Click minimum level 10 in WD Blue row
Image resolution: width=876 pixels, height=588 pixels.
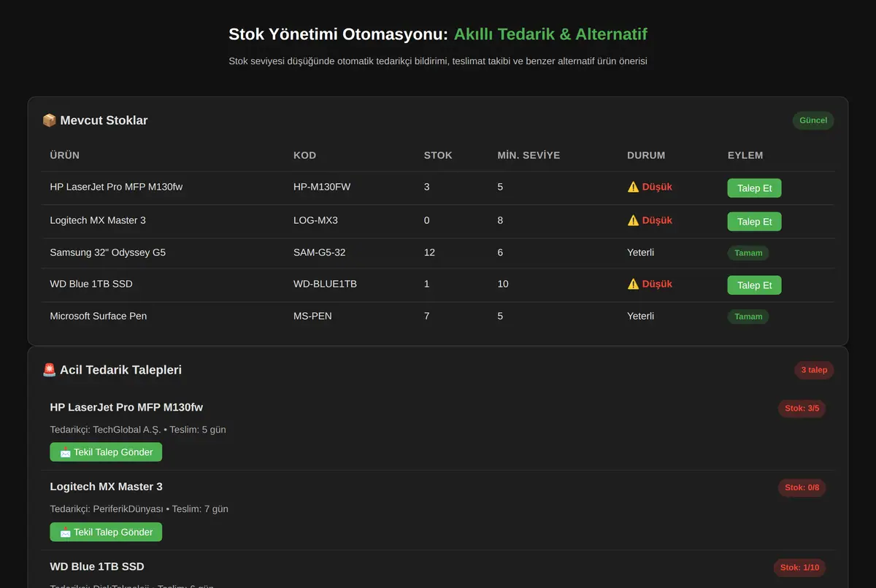click(x=503, y=284)
